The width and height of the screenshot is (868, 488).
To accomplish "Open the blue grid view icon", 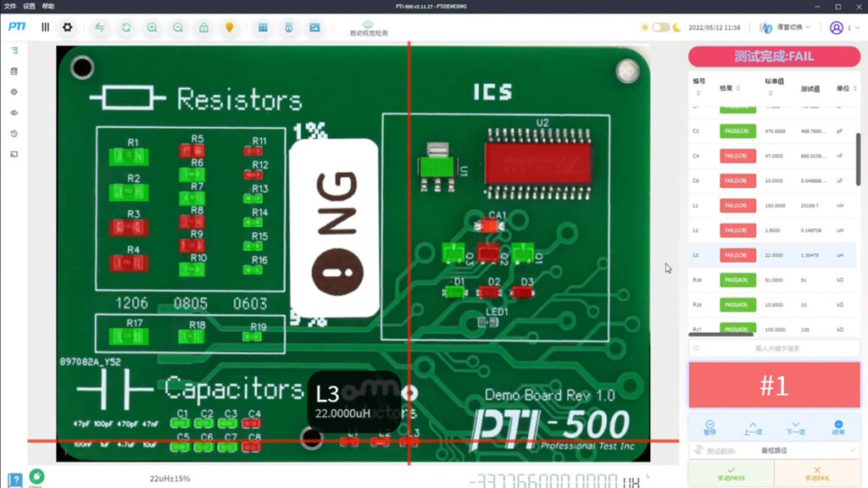I will (x=263, y=27).
